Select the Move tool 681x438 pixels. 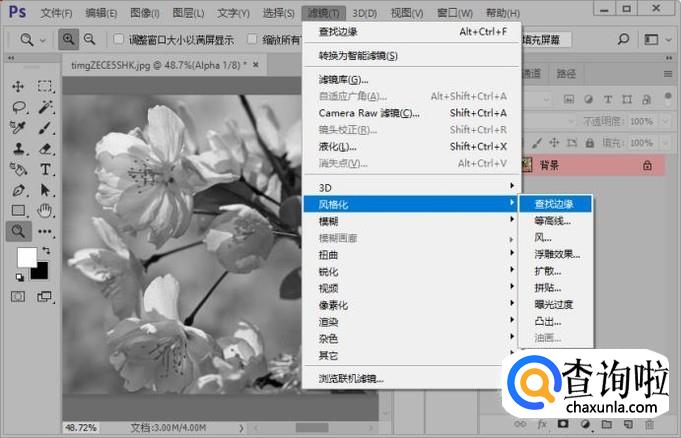(x=18, y=86)
